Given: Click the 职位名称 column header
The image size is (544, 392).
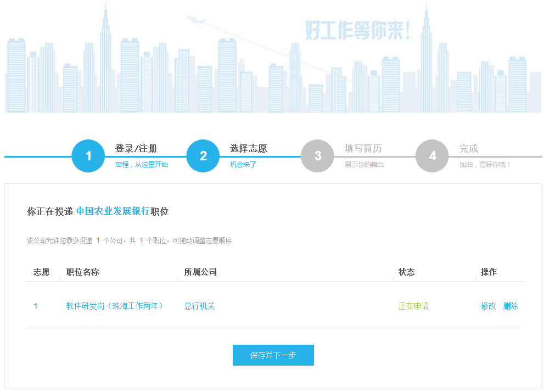Looking at the screenshot, I should pyautogui.click(x=82, y=272).
